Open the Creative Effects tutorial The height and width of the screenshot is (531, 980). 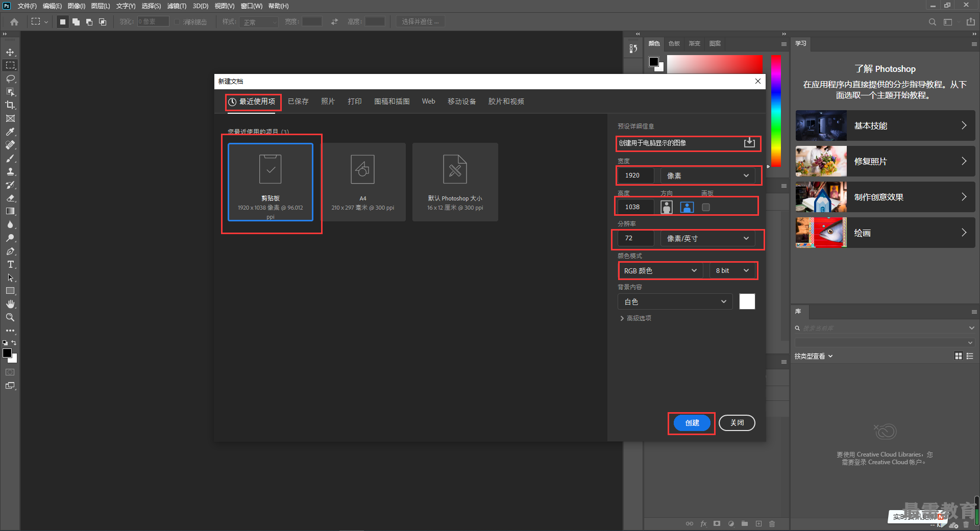[885, 197]
